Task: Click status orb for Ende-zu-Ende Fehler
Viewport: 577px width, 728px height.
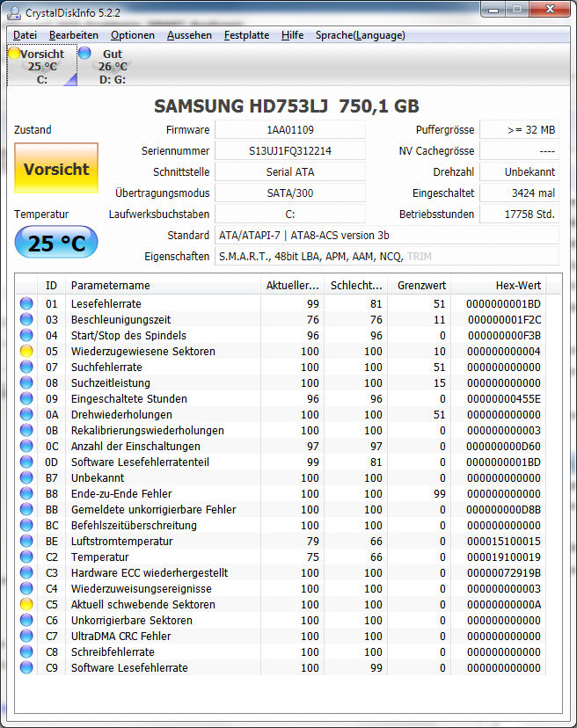Action: 26,493
